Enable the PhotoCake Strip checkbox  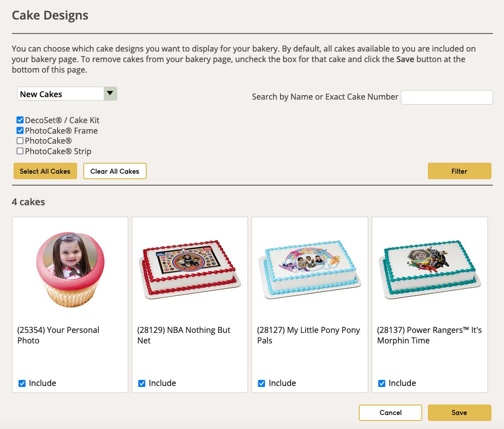pos(20,151)
